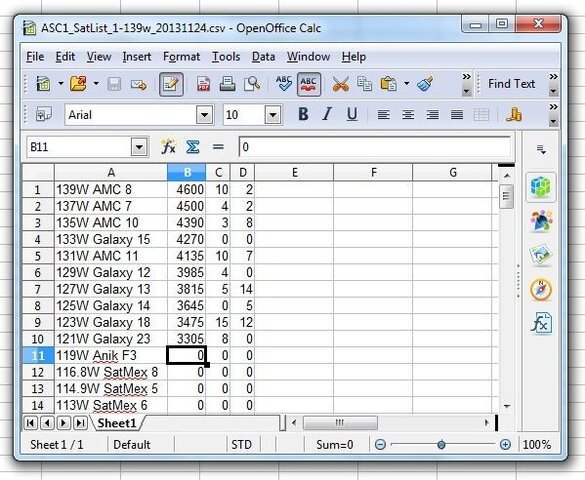Toggle Underline formatting
This screenshot has width=585, height=480.
click(352, 114)
